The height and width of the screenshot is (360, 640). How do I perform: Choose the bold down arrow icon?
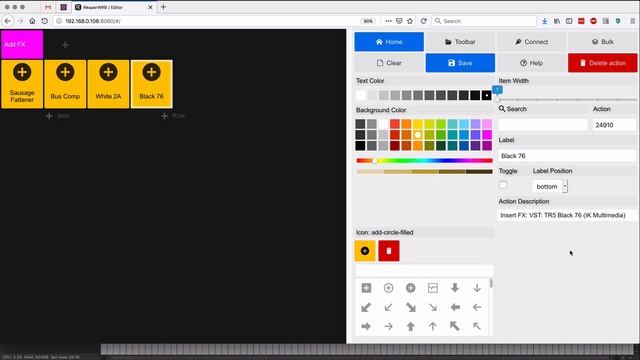click(x=455, y=288)
